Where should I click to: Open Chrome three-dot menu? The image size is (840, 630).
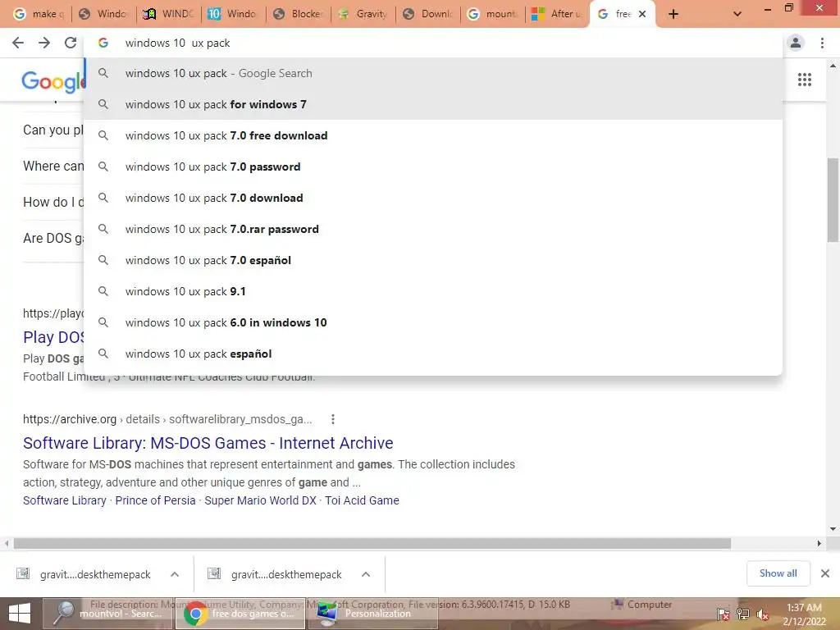pyautogui.click(x=822, y=43)
